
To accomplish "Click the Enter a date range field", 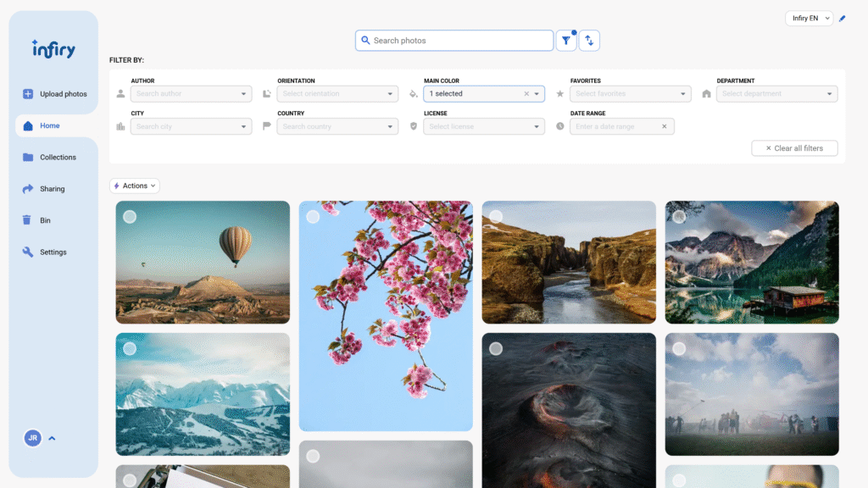I will click(622, 127).
